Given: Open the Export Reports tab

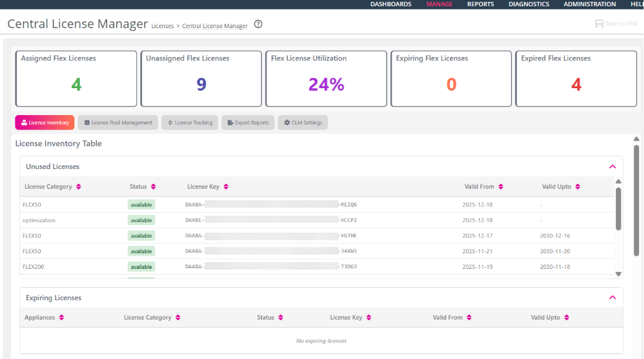Looking at the screenshot, I should [x=248, y=123].
